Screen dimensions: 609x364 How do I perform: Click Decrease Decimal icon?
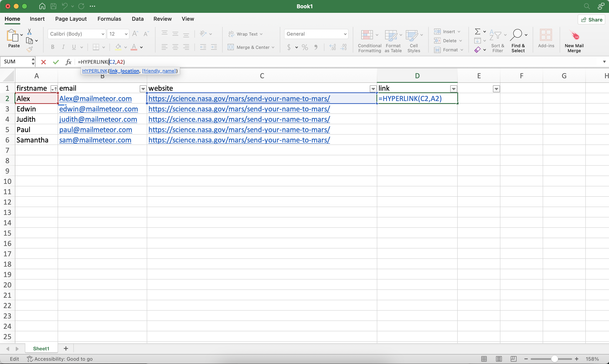[343, 47]
